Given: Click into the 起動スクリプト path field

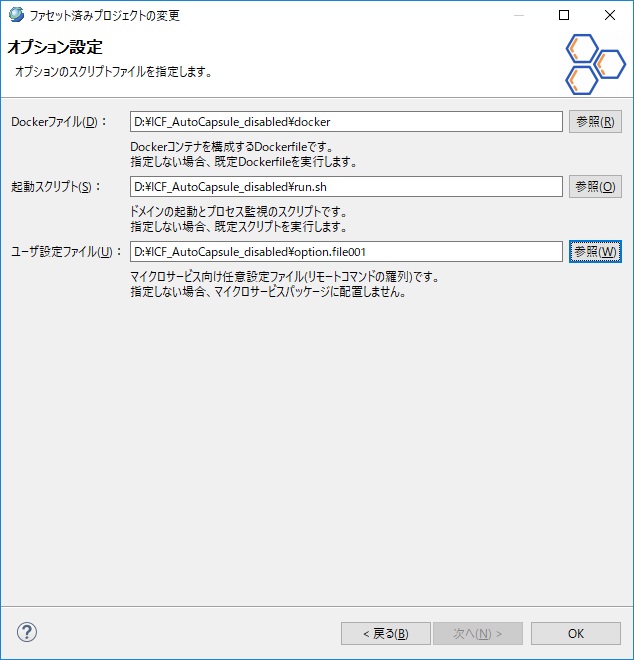Looking at the screenshot, I should coord(346,187).
